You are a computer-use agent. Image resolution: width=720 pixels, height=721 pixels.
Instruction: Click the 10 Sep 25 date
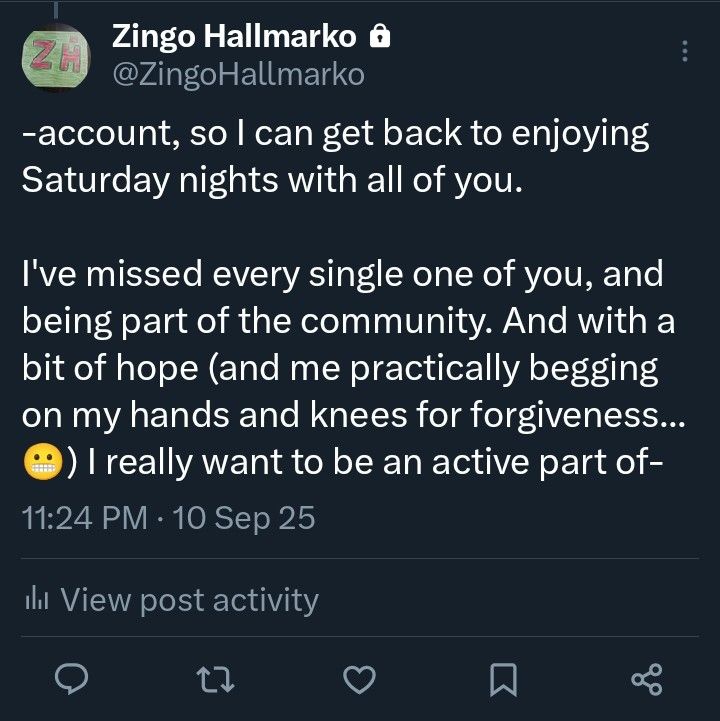(244, 518)
